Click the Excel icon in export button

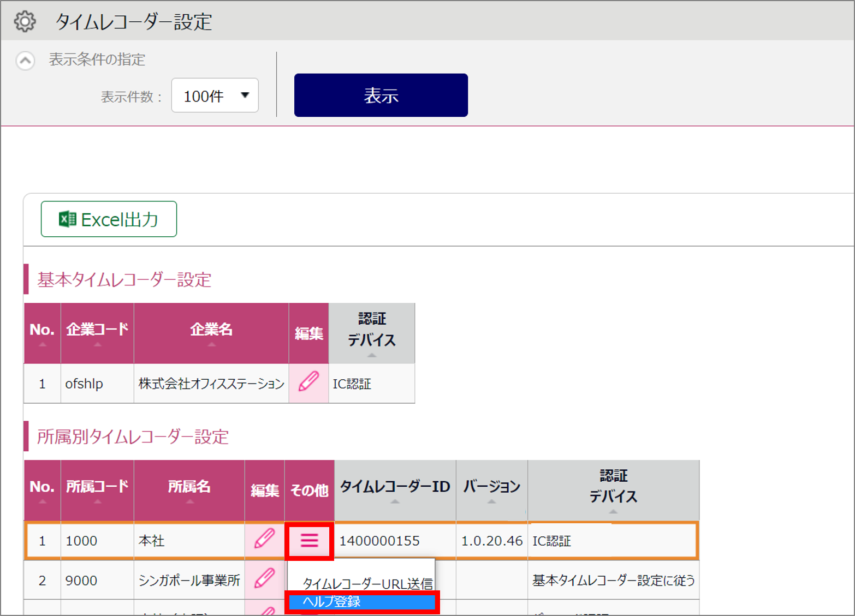tap(67, 219)
